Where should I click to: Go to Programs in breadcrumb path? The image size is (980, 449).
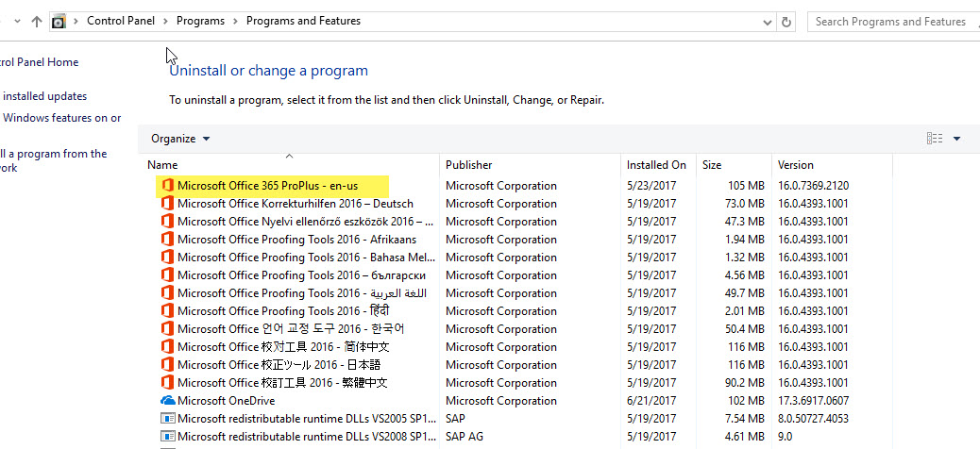tap(200, 22)
